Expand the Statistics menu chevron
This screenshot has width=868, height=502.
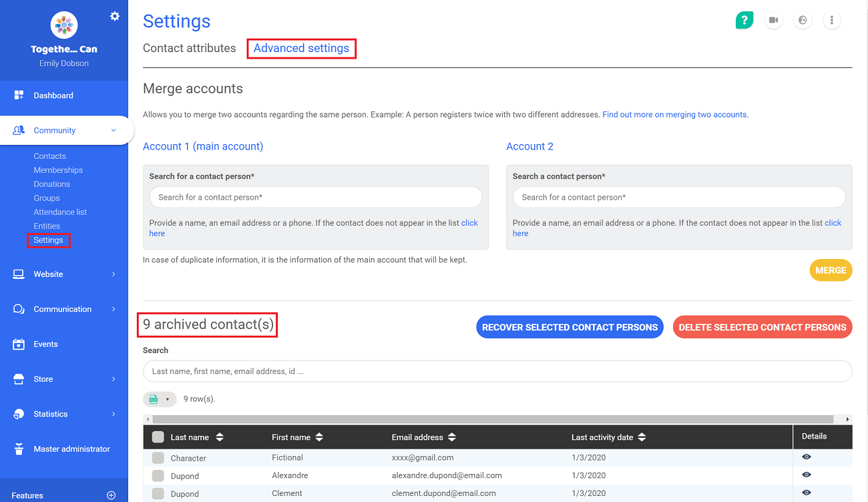[x=114, y=414]
